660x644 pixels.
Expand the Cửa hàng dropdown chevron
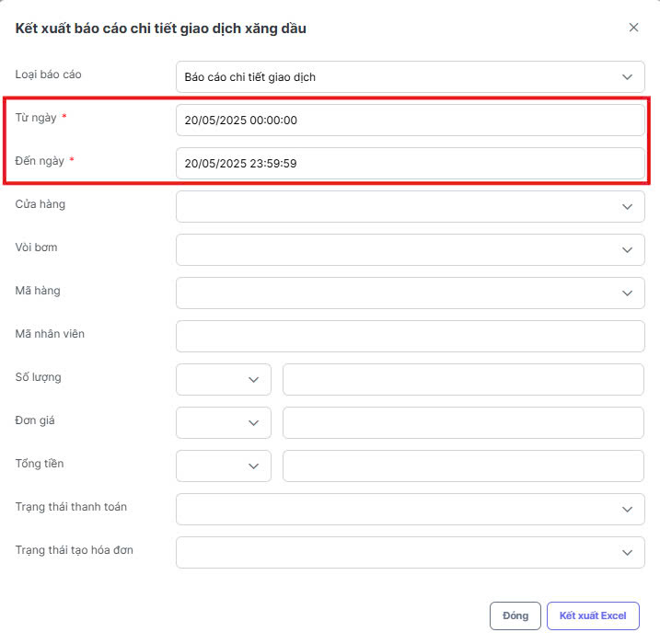coord(627,207)
